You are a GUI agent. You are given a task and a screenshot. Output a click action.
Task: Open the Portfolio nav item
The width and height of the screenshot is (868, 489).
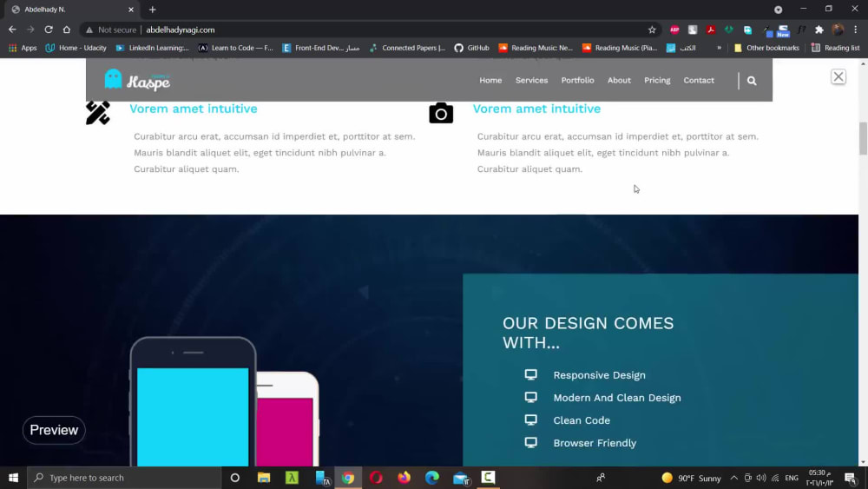pyautogui.click(x=577, y=80)
